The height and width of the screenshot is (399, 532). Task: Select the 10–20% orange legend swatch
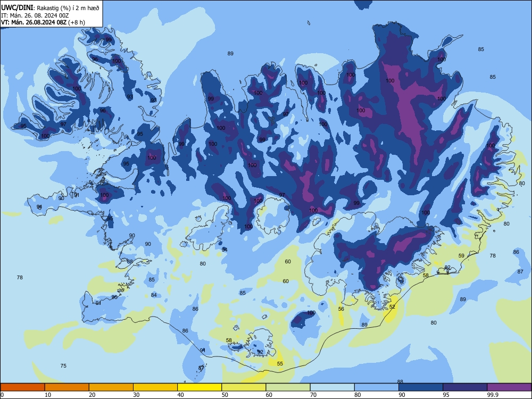pyautogui.click(x=67, y=387)
